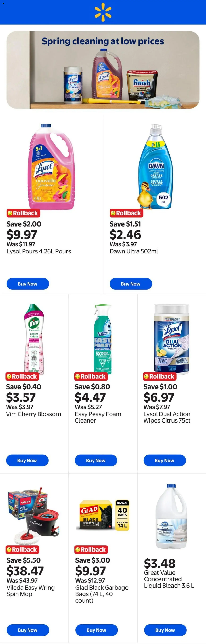Screen dimensions: 206x644
Task: Select the Dawn Ultra product image
Action: pos(155,165)
